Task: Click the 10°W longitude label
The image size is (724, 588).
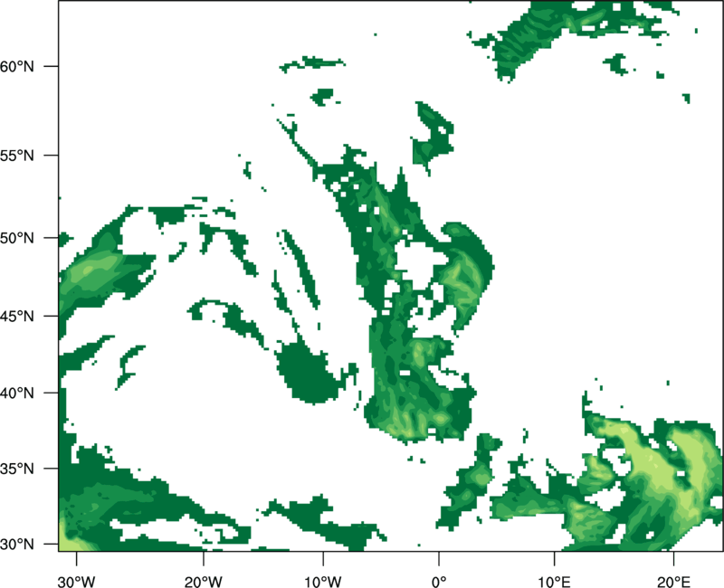Action: [323, 582]
